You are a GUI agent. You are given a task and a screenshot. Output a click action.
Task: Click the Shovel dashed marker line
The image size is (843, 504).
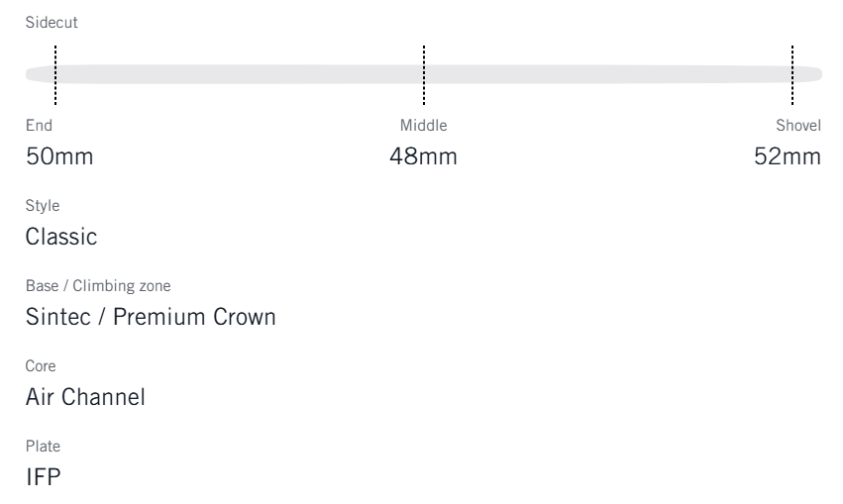tap(792, 74)
